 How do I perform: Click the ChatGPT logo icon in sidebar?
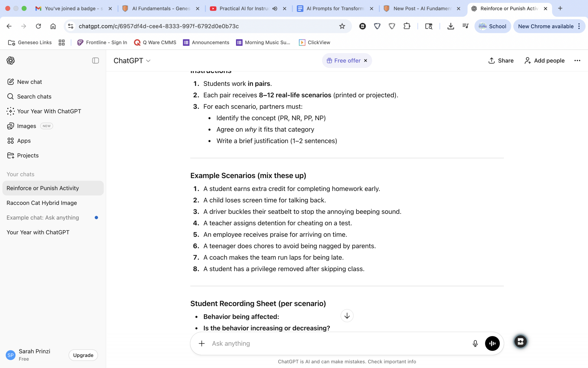click(x=11, y=60)
